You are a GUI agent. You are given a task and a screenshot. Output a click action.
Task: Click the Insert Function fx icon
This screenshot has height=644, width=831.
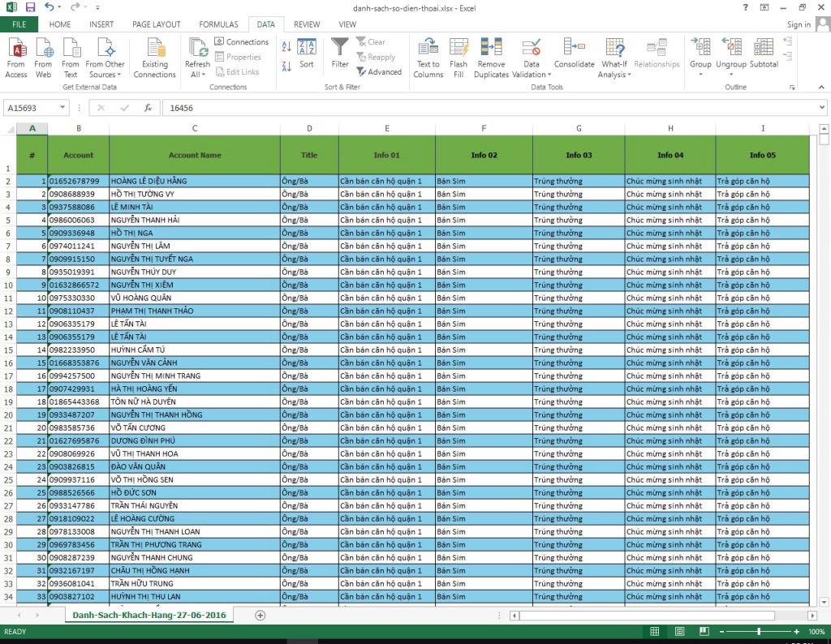point(148,108)
